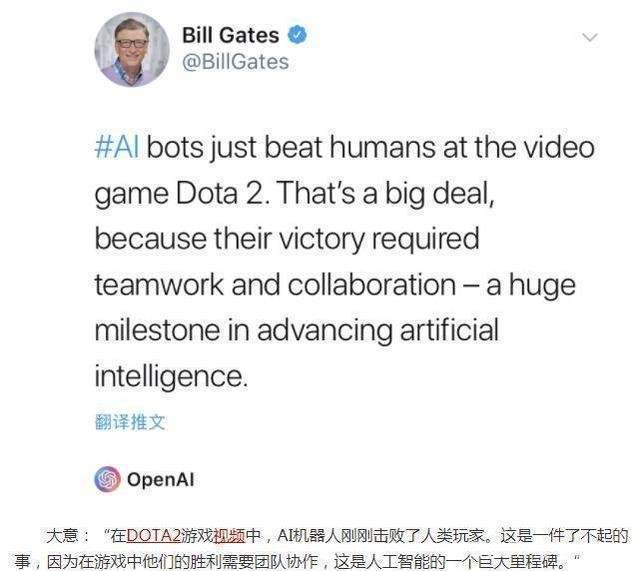Open the Bill Gates display name

click(x=231, y=35)
